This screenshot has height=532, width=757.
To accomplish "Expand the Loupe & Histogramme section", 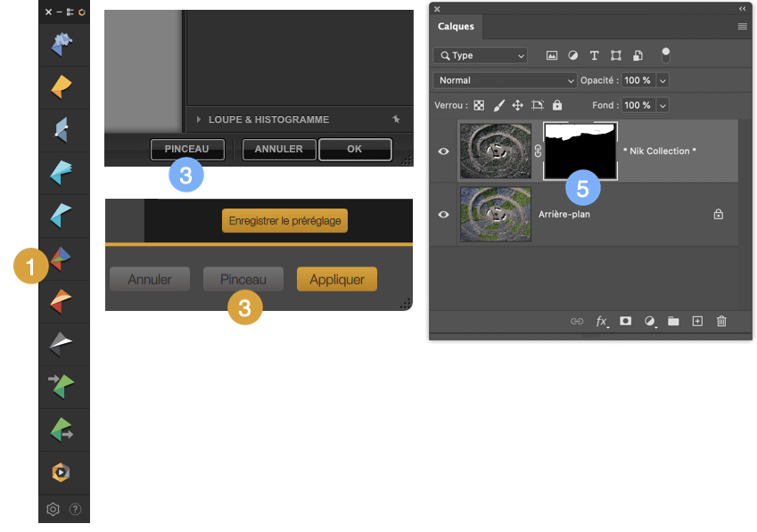I will (x=199, y=119).
